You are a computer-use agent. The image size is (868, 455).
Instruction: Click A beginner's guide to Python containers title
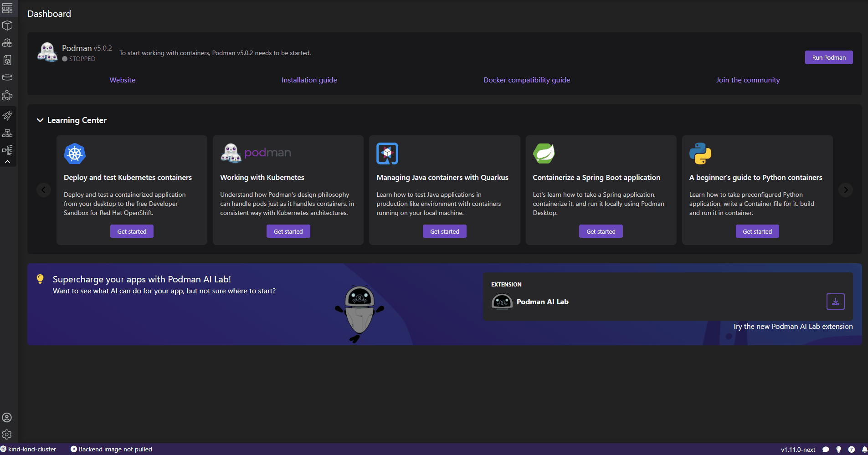tap(755, 178)
